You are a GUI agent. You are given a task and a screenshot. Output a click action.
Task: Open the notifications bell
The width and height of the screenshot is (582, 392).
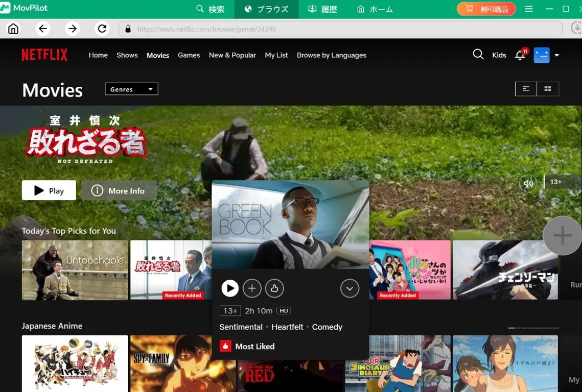[x=520, y=55]
